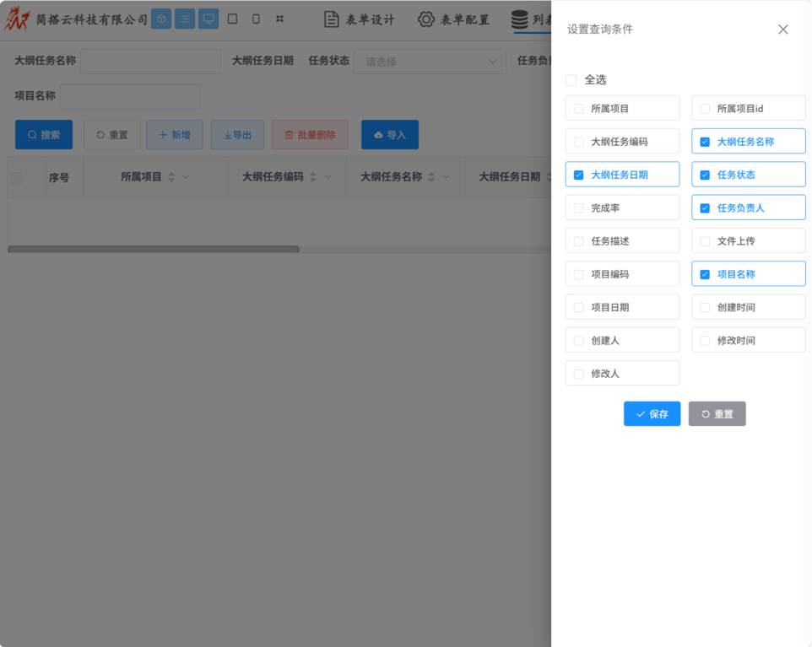Open the 表单设计 tab

point(360,19)
